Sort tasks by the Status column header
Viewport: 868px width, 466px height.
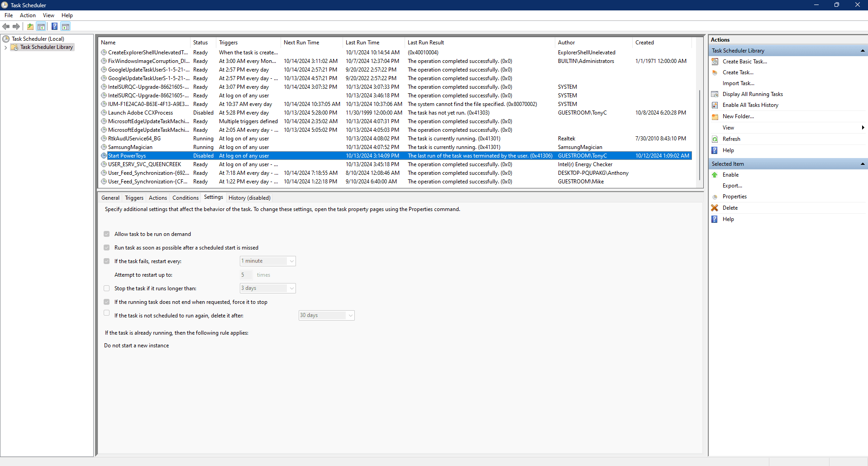[x=203, y=43]
